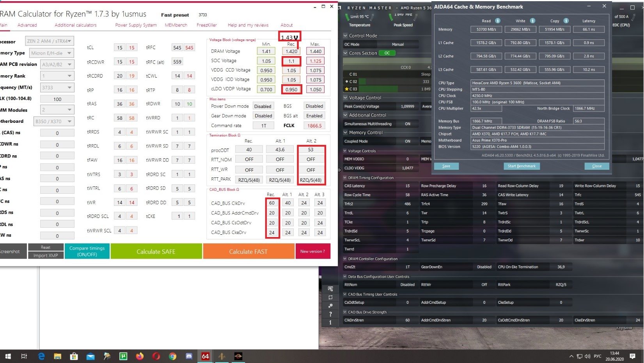This screenshot has width=644, height=363.
Task: Toggle Compare timings (ON/OFF)
Action: click(87, 251)
